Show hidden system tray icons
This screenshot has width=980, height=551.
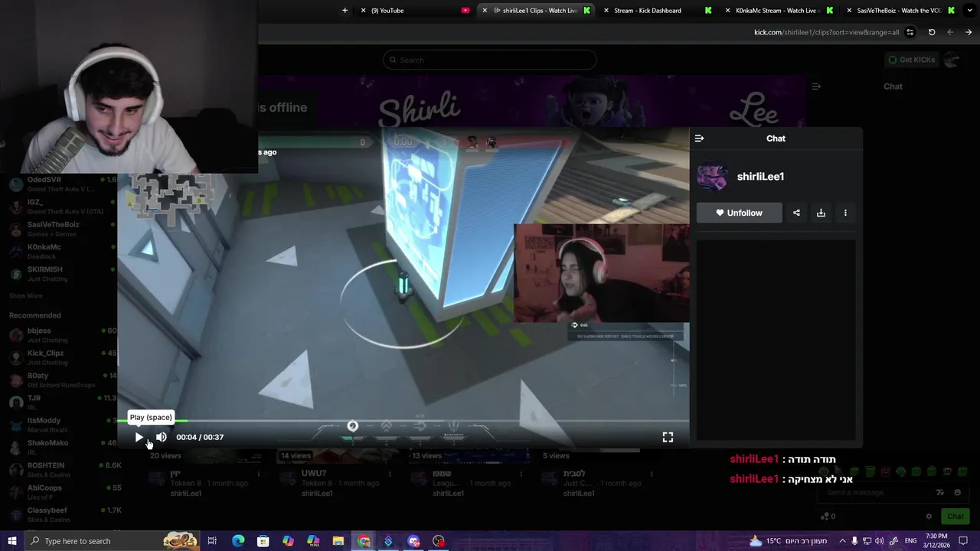pyautogui.click(x=842, y=541)
